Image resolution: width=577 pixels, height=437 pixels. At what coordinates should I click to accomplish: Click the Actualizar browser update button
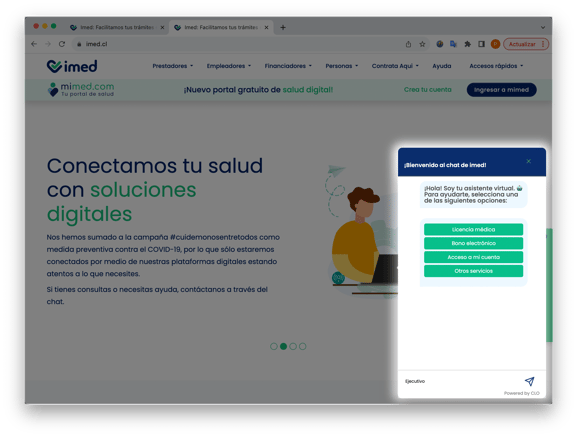[x=526, y=44]
